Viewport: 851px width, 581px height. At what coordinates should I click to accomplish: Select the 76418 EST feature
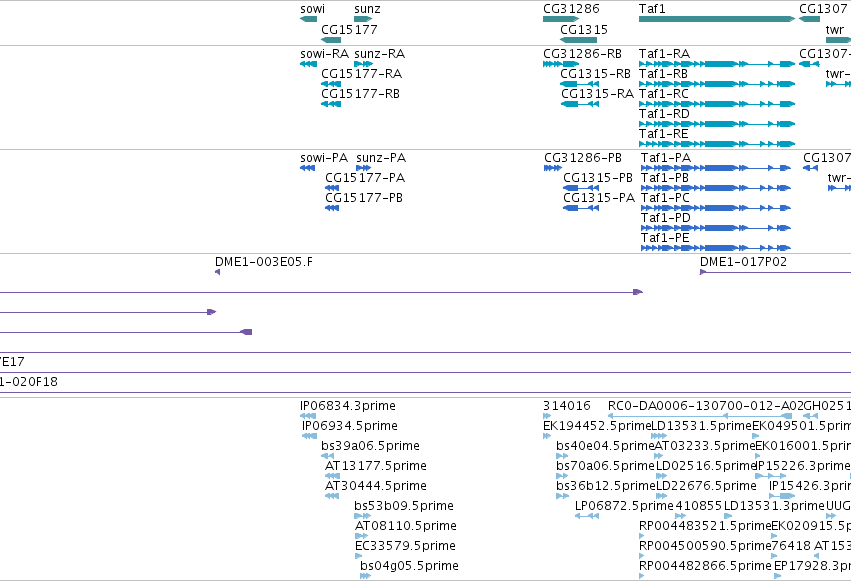point(774,557)
